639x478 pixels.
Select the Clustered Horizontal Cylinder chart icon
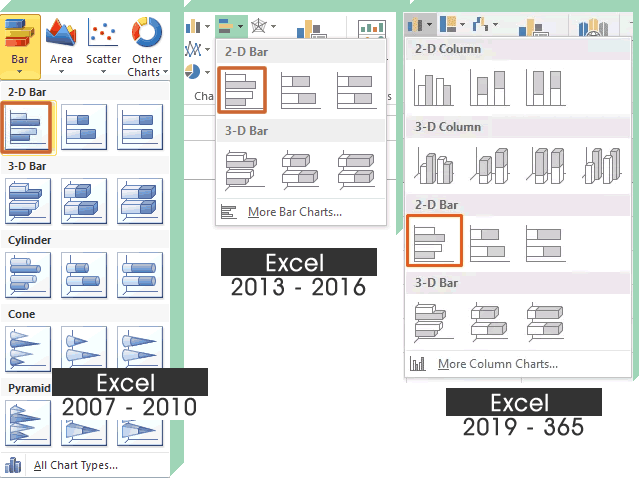click(26, 274)
